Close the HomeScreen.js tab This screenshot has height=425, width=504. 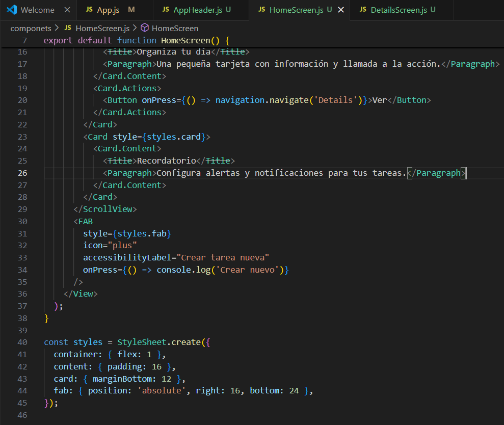(x=341, y=10)
